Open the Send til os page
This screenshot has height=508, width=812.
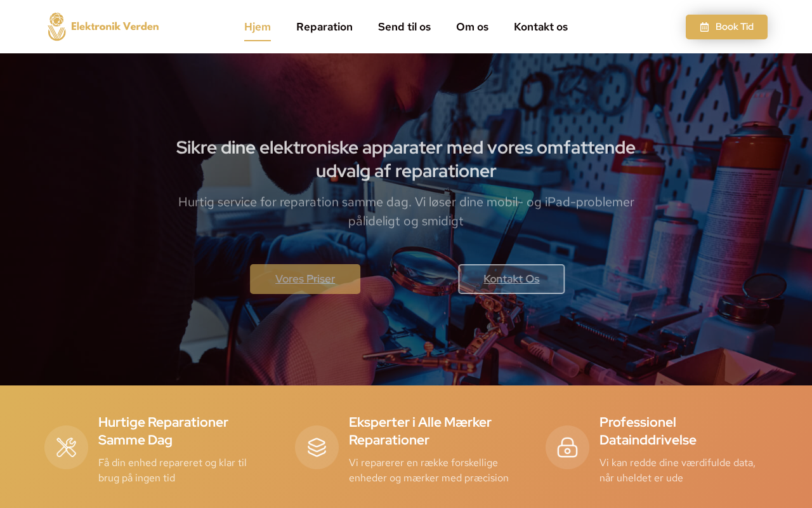[x=404, y=27]
